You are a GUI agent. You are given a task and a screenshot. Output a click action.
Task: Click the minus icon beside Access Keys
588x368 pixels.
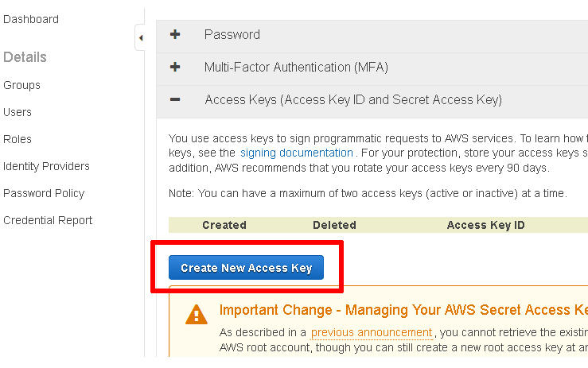(175, 99)
